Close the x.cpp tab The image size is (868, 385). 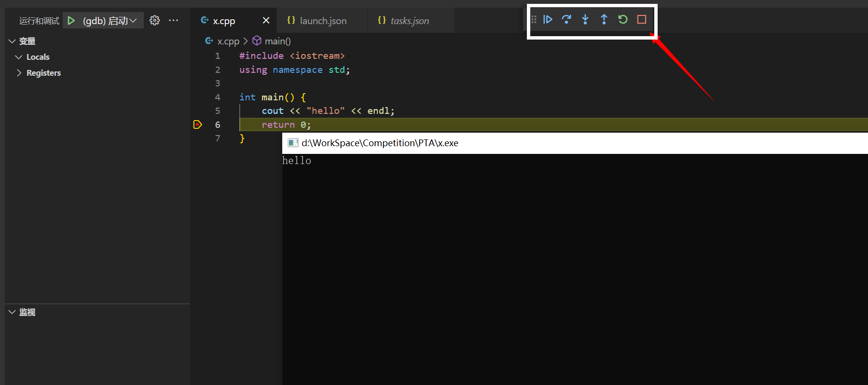point(266,20)
